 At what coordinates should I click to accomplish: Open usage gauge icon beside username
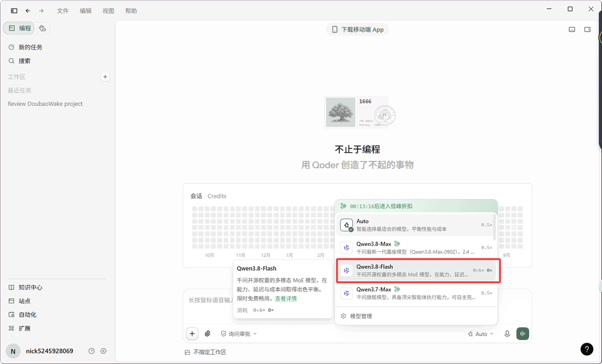pyautogui.click(x=91, y=351)
